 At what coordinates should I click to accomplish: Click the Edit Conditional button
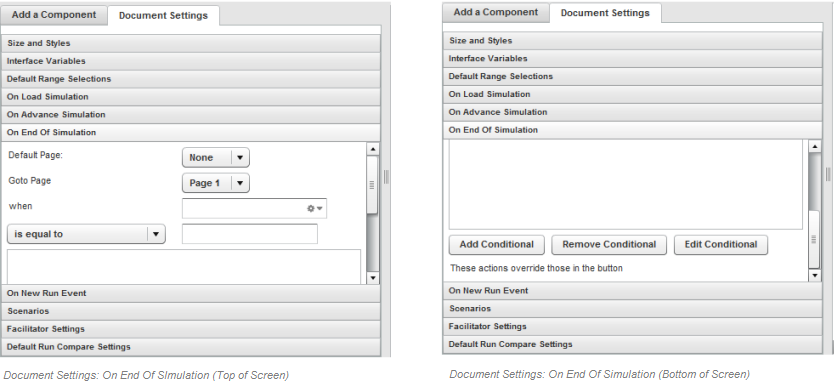(721, 245)
